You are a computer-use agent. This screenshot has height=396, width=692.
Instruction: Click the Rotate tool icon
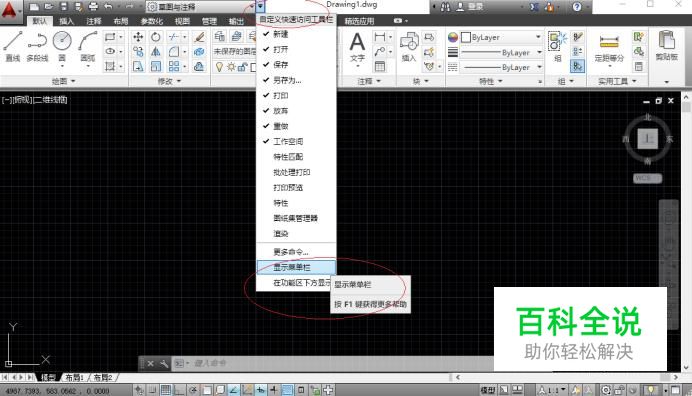[x=155, y=37]
